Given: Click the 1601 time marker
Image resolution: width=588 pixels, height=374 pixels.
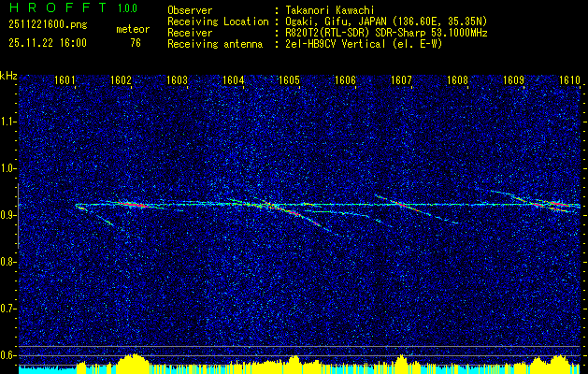Looking at the screenshot, I should [65, 80].
